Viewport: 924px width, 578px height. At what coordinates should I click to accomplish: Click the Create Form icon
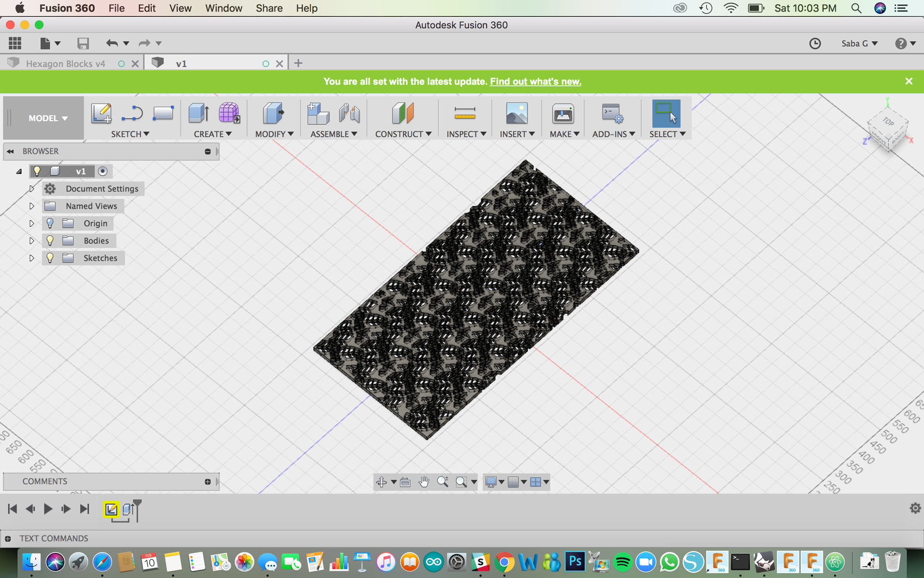click(x=229, y=113)
